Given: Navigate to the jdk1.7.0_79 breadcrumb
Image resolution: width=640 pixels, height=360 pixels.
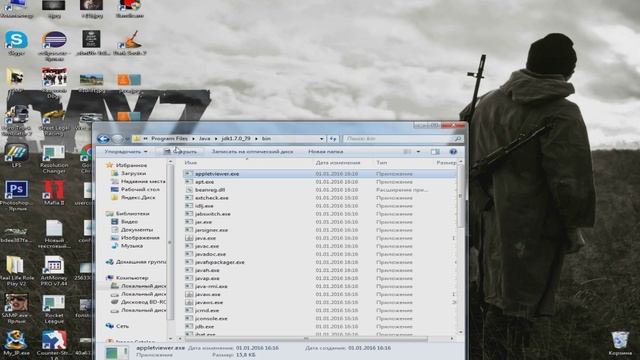Looking at the screenshot, I should 236,139.
